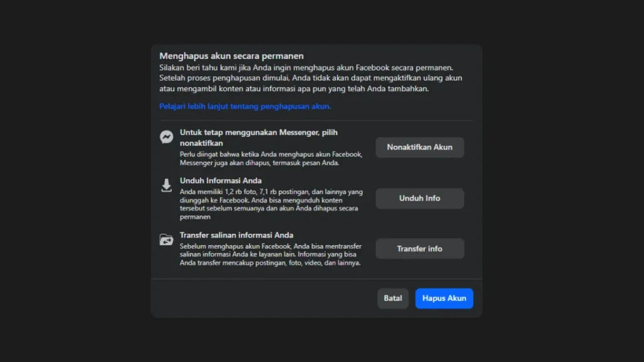The image size is (644, 362).
Task: Click the download arrow icon
Action: tap(167, 185)
